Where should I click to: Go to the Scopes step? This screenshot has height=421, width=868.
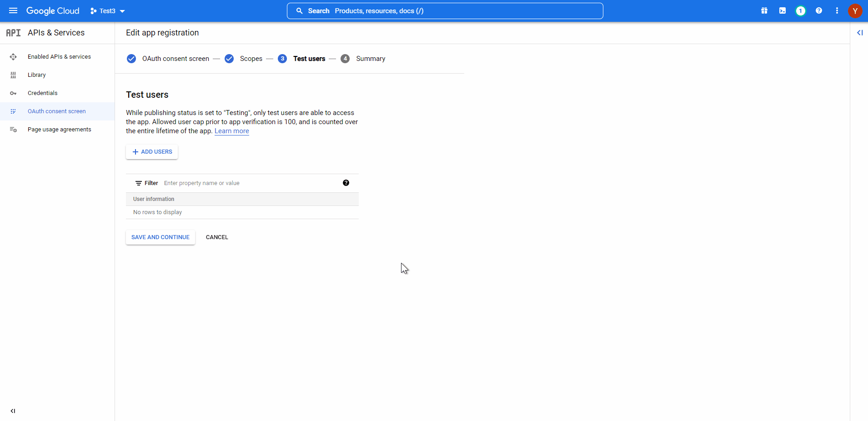[x=251, y=59]
